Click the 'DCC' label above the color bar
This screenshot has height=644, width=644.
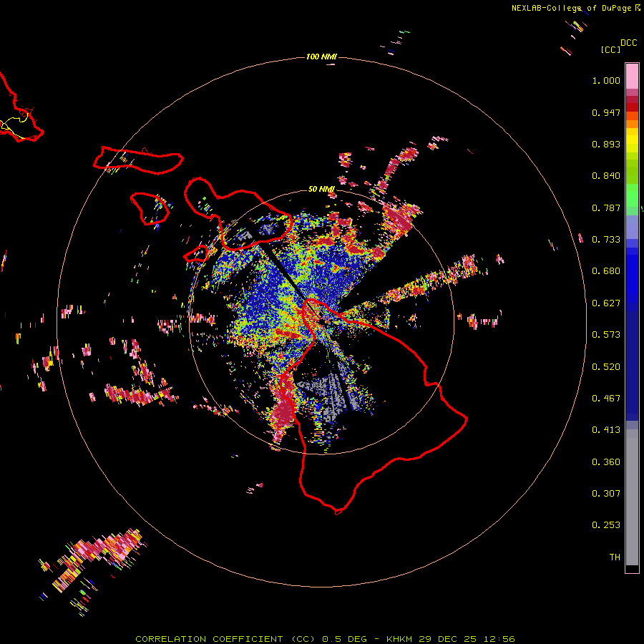[x=629, y=43]
